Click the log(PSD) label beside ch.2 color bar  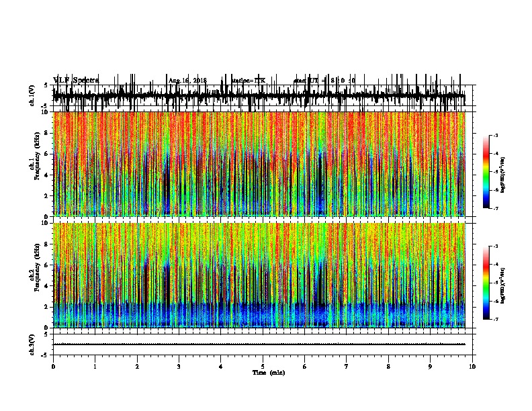[x=503, y=286]
